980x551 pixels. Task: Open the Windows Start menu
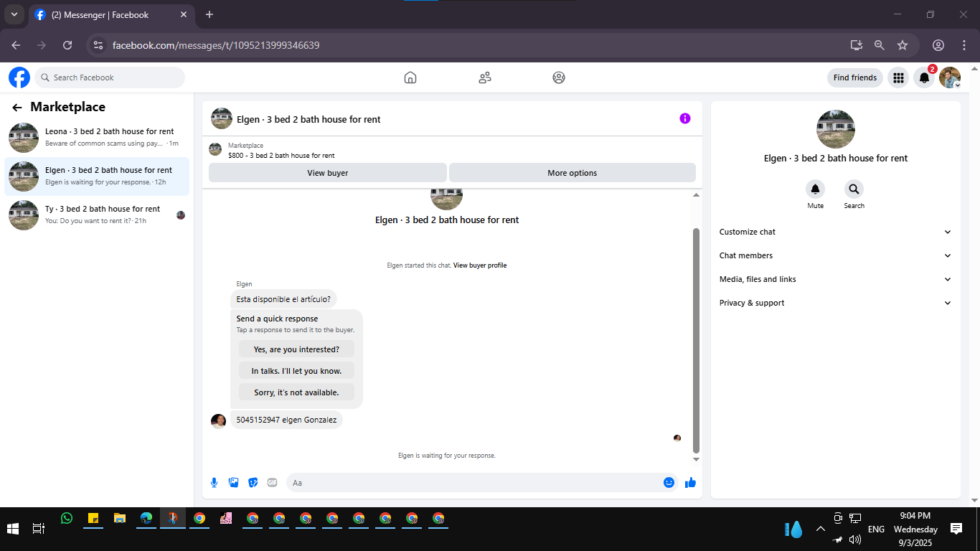pyautogui.click(x=13, y=529)
